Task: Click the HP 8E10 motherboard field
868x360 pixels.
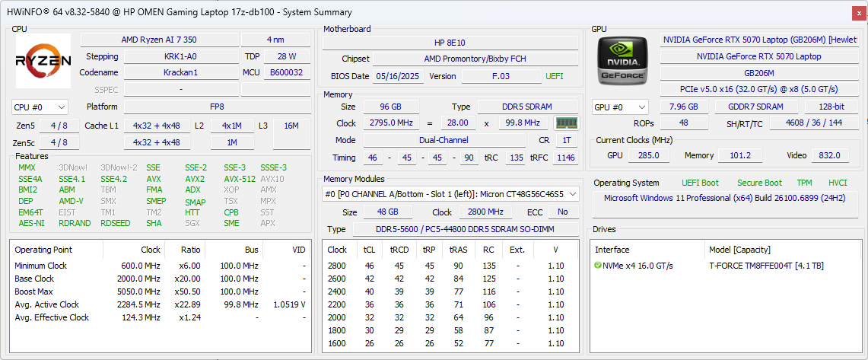Action: click(450, 42)
